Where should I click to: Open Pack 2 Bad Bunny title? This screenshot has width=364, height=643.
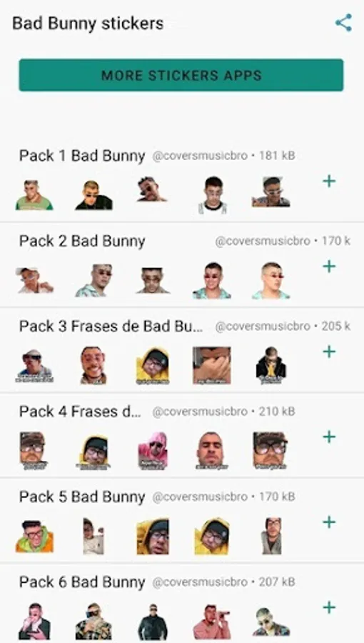(x=82, y=241)
